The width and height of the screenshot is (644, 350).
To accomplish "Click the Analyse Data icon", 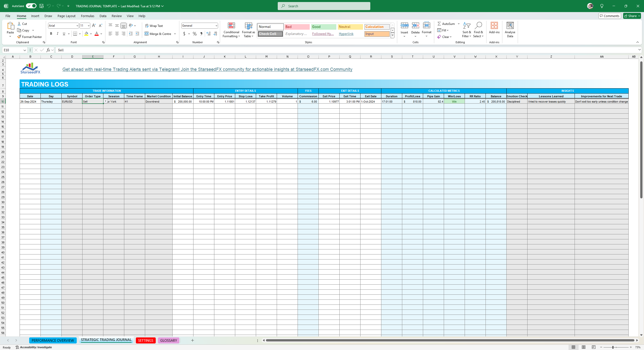I will [x=510, y=26].
